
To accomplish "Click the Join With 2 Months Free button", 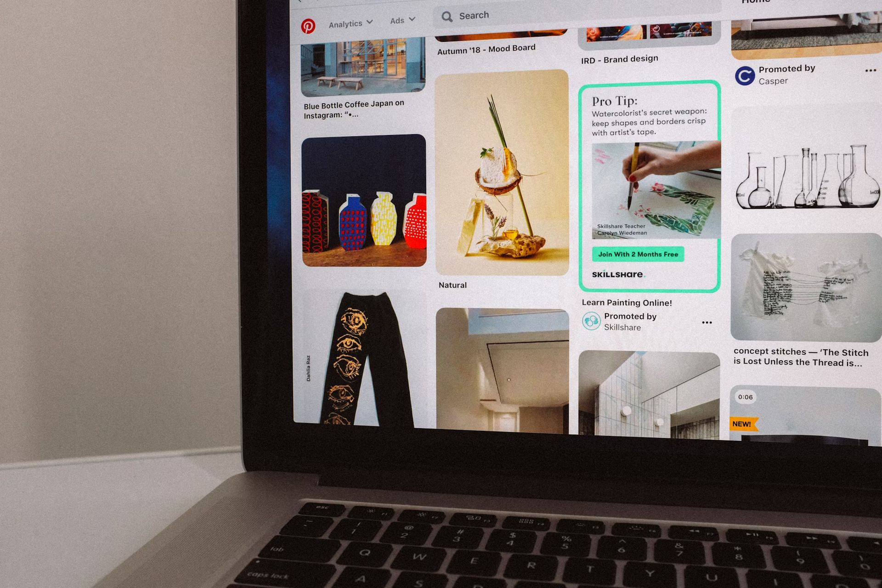I will (x=638, y=254).
